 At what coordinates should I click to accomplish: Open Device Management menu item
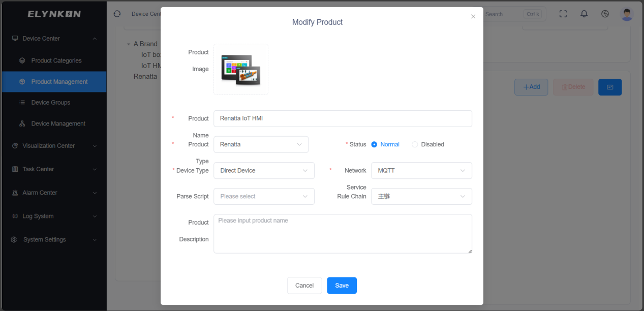pyautogui.click(x=54, y=123)
